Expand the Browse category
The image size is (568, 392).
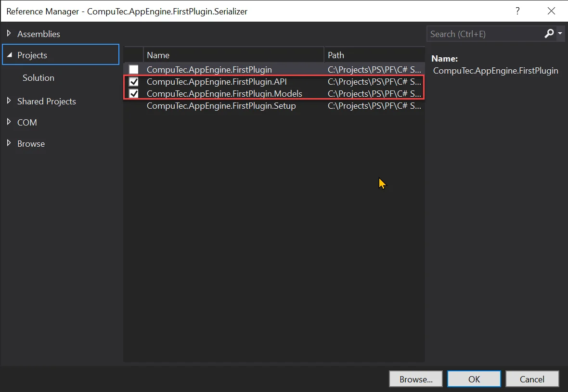click(9, 143)
